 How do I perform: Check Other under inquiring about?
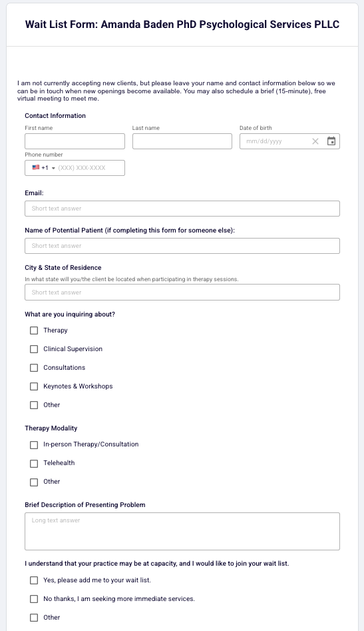pos(34,405)
